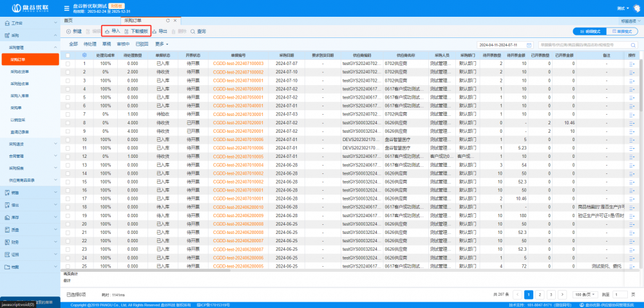Click the 新建 (new) toolbar button
644x308 pixels.
[74, 31]
